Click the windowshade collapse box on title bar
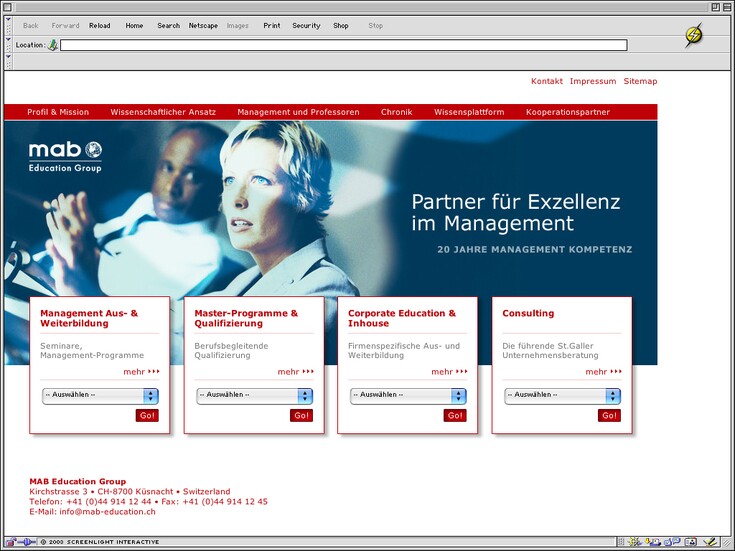The width and height of the screenshot is (735, 551). click(x=726, y=7)
